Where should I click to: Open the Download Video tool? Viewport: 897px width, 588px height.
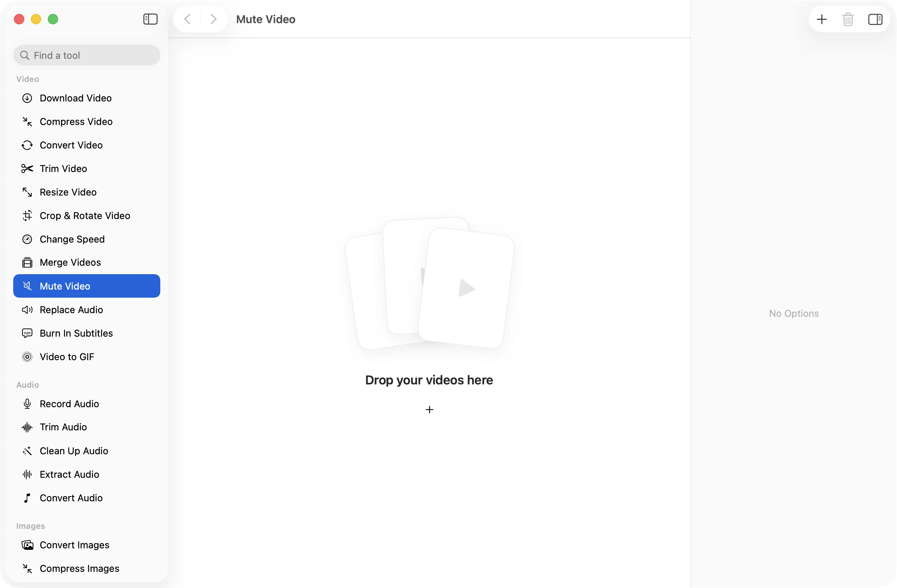coord(87,98)
